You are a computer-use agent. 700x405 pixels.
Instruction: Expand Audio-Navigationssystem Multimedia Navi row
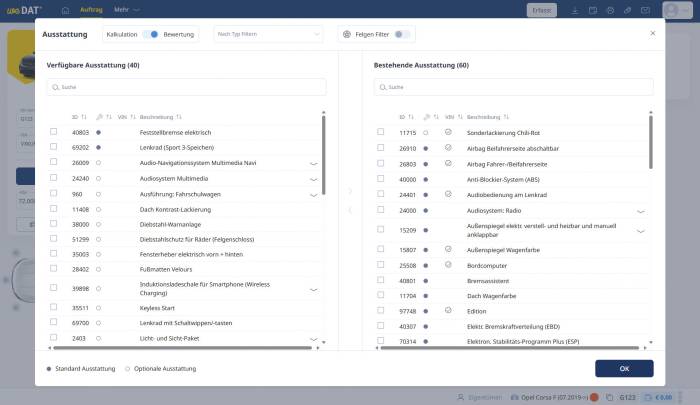pyautogui.click(x=313, y=163)
